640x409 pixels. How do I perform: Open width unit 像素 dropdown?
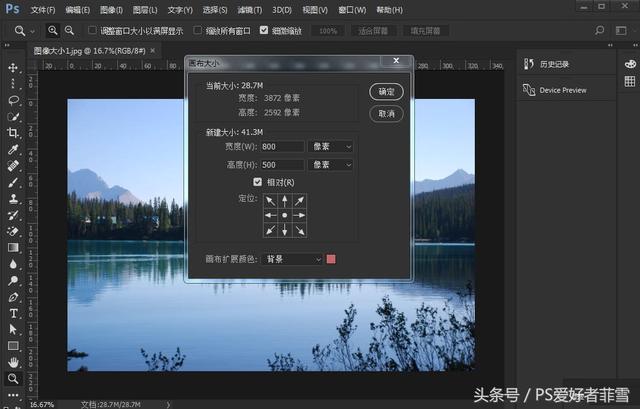330,147
